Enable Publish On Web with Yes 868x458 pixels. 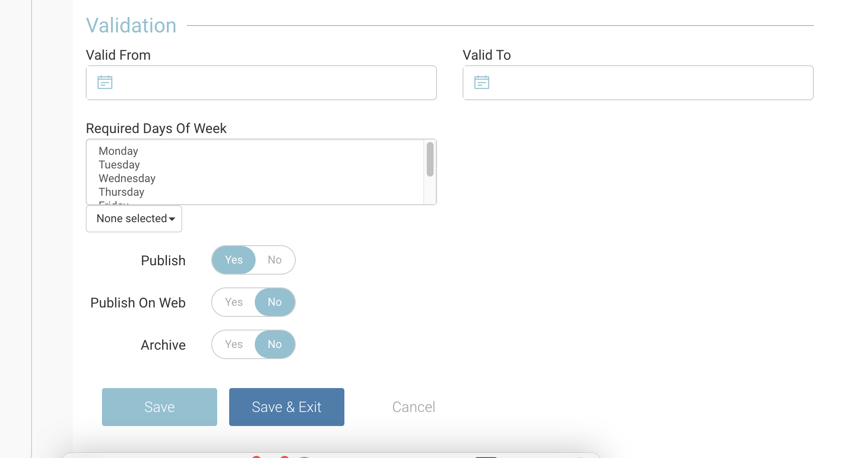pos(234,302)
